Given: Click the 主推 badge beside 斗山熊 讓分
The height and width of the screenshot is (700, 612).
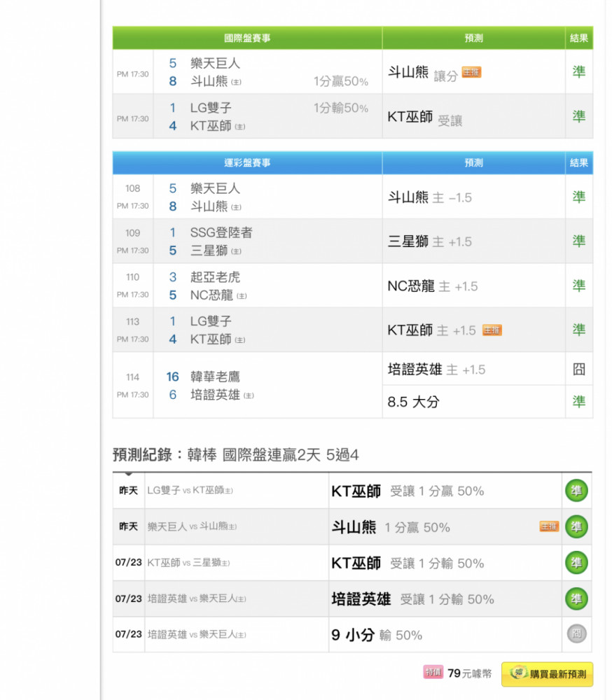Looking at the screenshot, I should (x=471, y=72).
